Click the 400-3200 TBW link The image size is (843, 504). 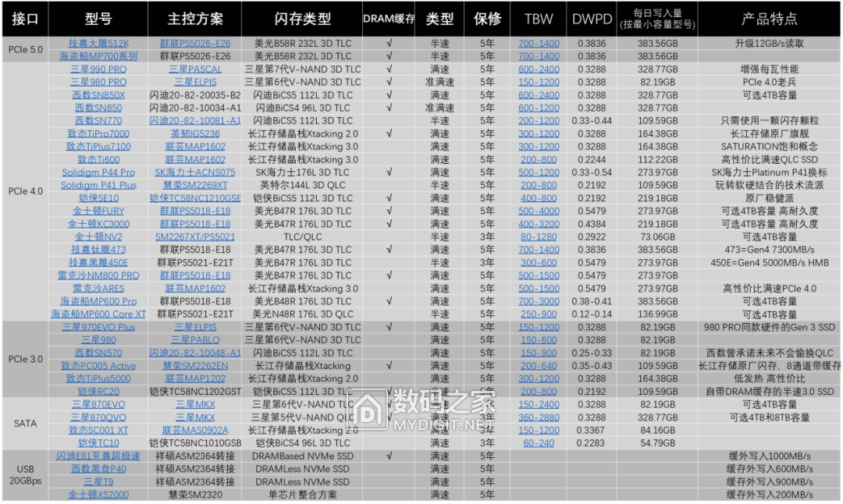(x=539, y=224)
